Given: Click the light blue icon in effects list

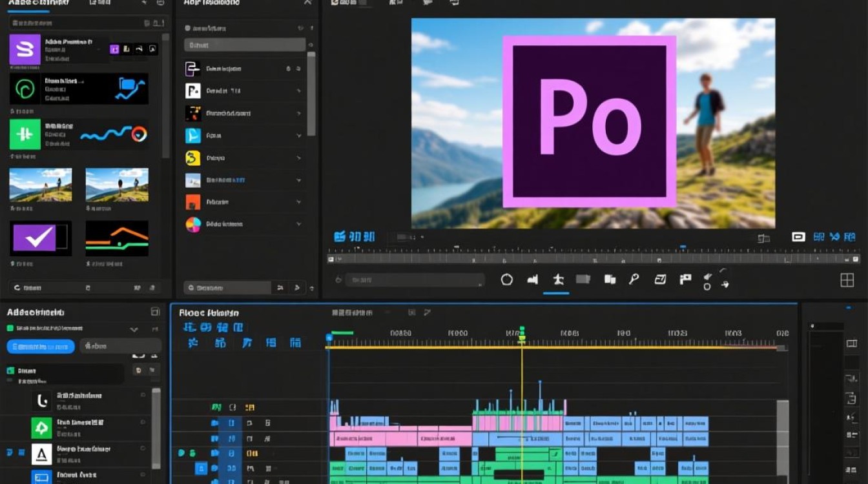Looking at the screenshot, I should click(x=193, y=136).
